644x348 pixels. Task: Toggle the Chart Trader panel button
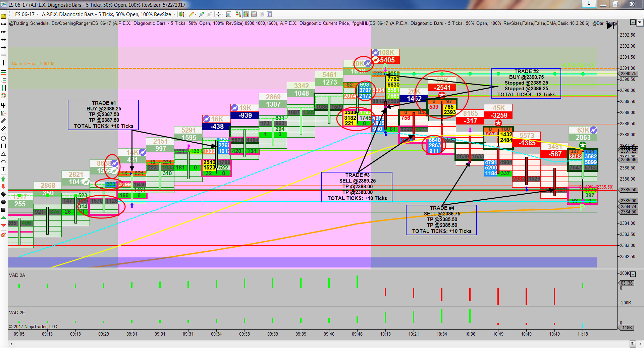[x=238, y=14]
